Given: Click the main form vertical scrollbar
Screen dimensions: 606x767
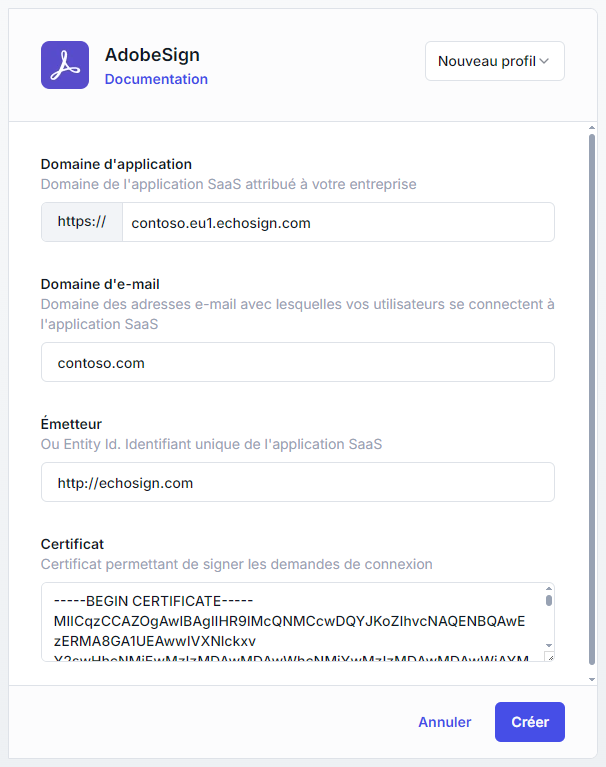Looking at the screenshot, I should point(593,400).
